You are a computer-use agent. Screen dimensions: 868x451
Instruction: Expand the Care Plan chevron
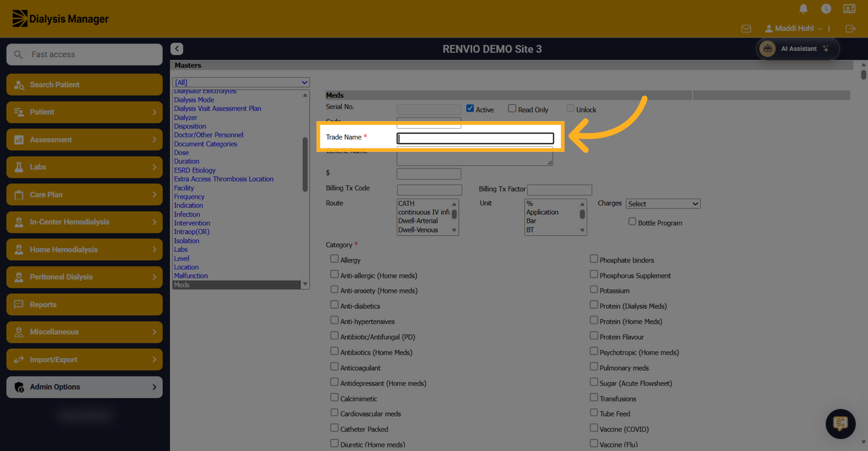coord(154,195)
